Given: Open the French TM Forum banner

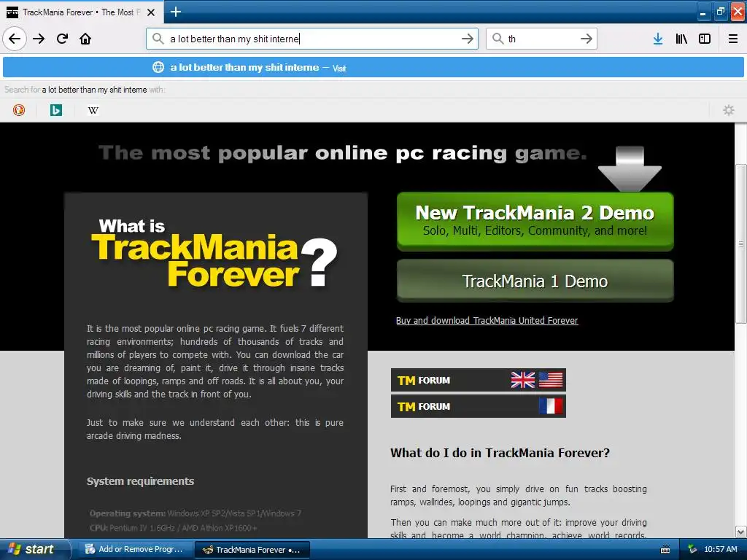Looking at the screenshot, I should 479,406.
